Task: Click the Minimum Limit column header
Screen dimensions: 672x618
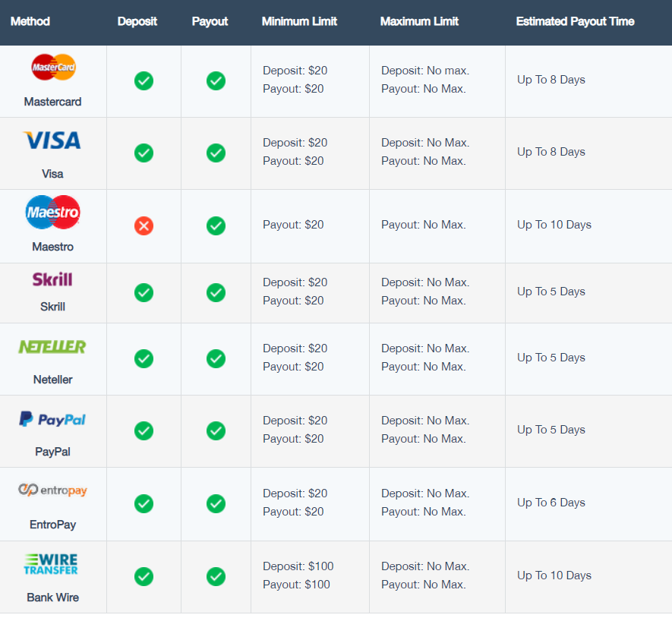Action: pos(300,21)
